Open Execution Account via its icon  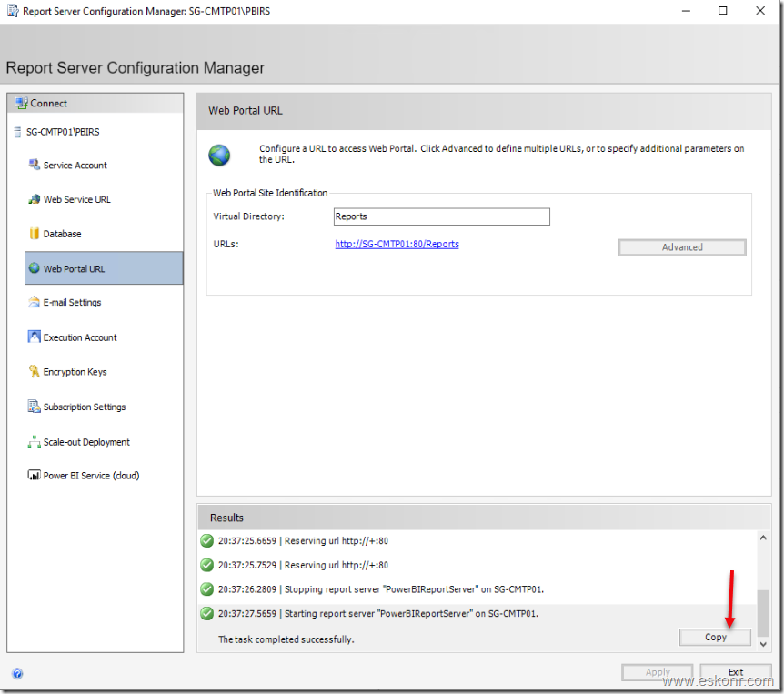[x=35, y=337]
